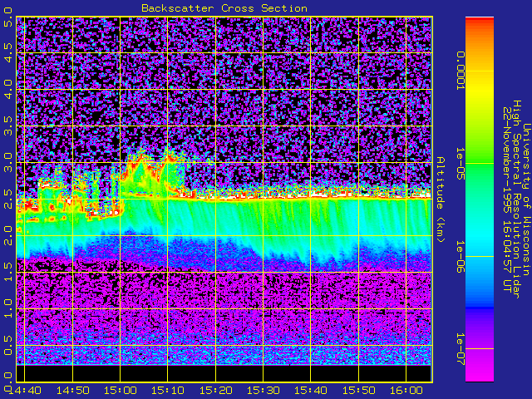The width and height of the screenshot is (532, 399).
Task: Click the 0.5 altitude axis label
Action: [7, 346]
